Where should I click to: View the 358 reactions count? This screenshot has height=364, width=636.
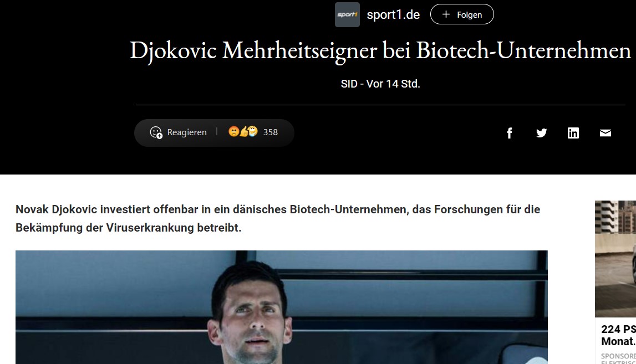coord(270,132)
